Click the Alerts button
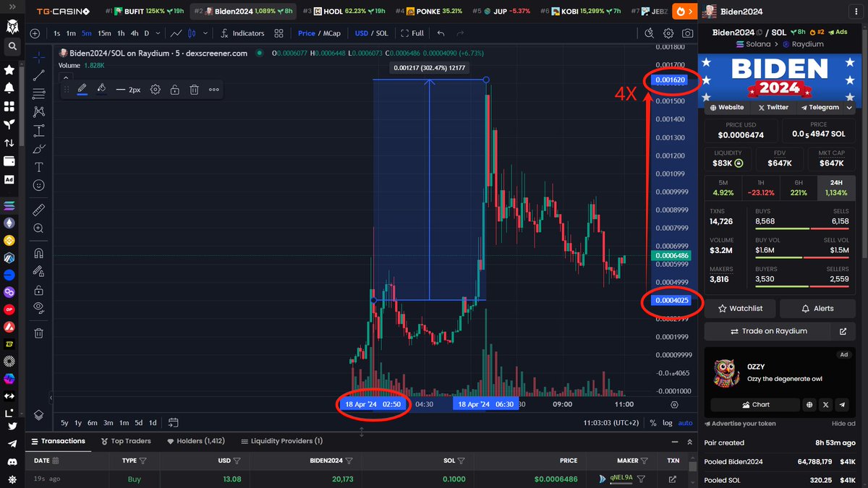Viewport: 868px width, 488px height. click(817, 308)
